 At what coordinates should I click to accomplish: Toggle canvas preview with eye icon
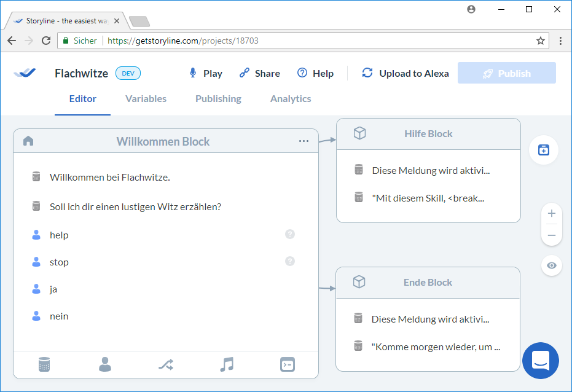[551, 265]
